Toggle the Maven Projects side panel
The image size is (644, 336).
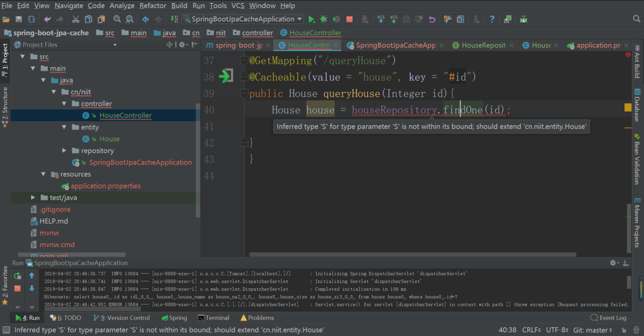(637, 222)
